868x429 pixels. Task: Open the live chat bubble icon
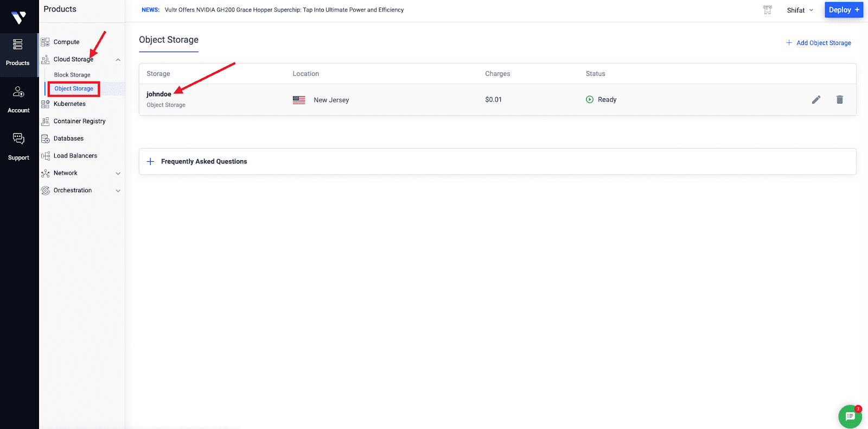850,417
